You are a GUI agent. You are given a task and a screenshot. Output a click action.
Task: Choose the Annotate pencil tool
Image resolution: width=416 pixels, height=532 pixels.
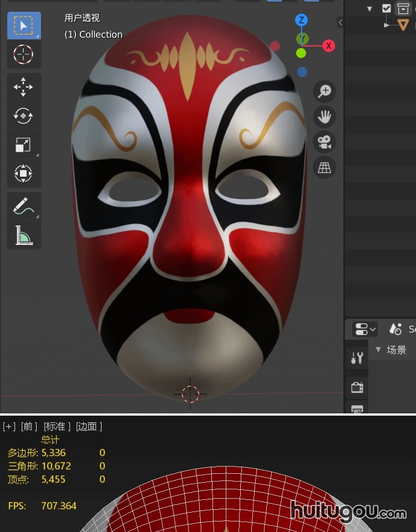(23, 206)
